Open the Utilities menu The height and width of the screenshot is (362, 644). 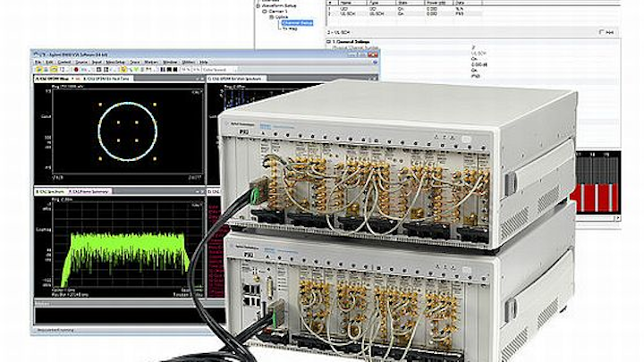point(188,62)
